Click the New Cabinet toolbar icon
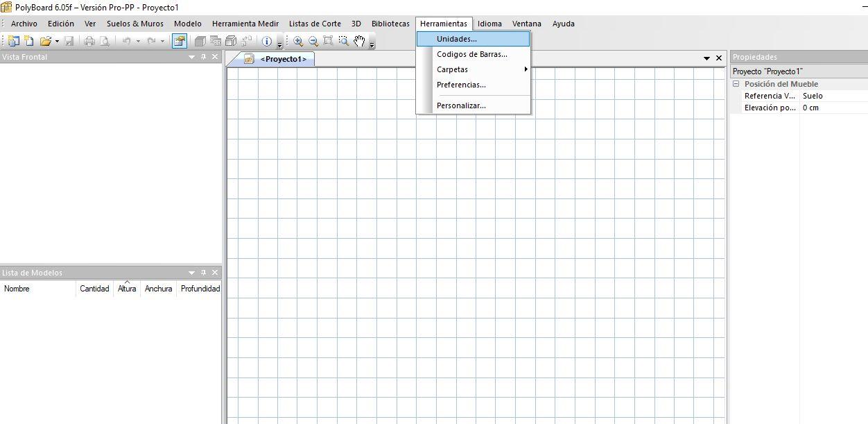Viewport: 868px width, 424px height. pyautogui.click(x=29, y=41)
